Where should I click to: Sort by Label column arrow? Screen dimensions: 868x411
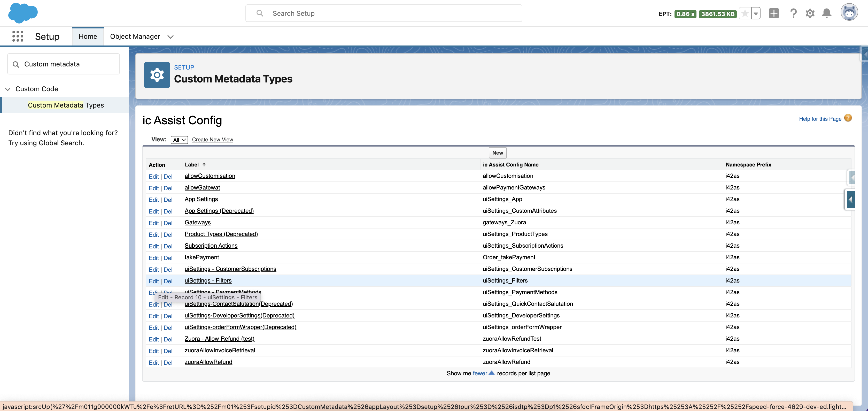click(204, 165)
